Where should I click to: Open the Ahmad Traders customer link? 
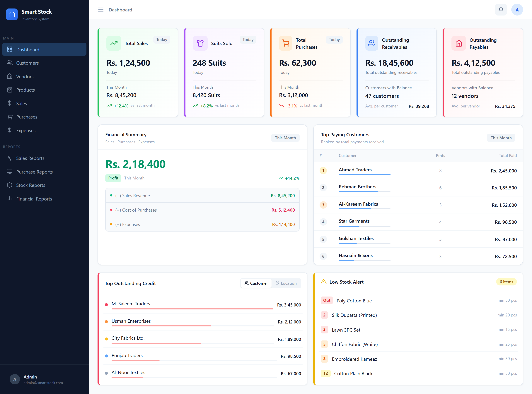[355, 169]
